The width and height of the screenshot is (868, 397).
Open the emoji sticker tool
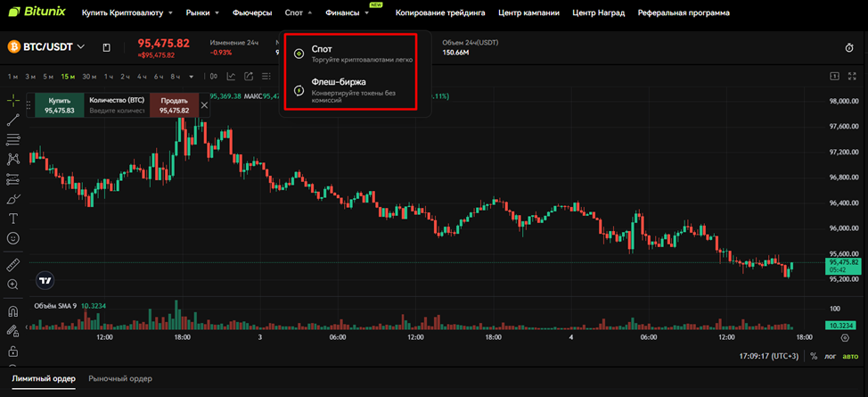pos(13,238)
